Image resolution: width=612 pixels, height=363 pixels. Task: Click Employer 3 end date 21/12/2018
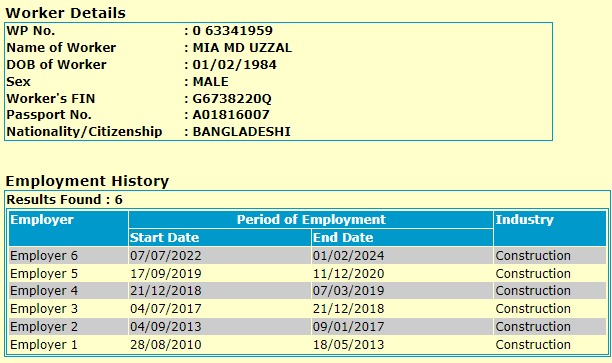pos(348,309)
